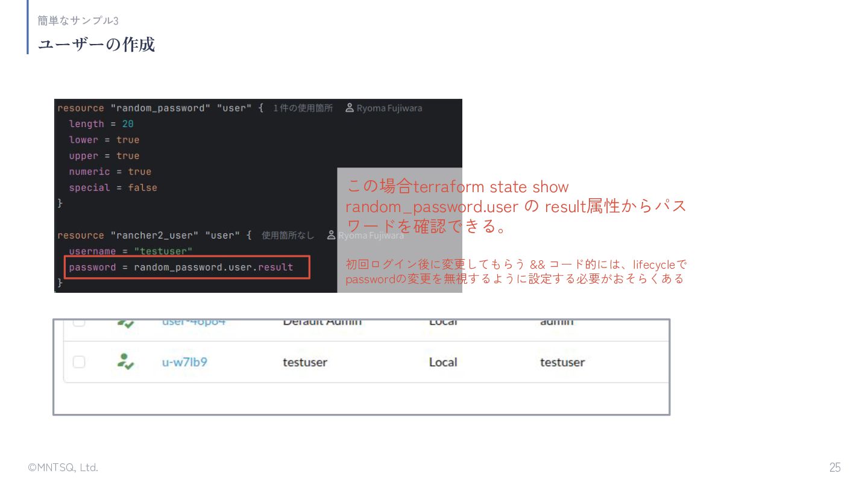Open the partially visible user-46p64 link
Image resolution: width=868 pixels, height=488 pixels.
(x=193, y=323)
